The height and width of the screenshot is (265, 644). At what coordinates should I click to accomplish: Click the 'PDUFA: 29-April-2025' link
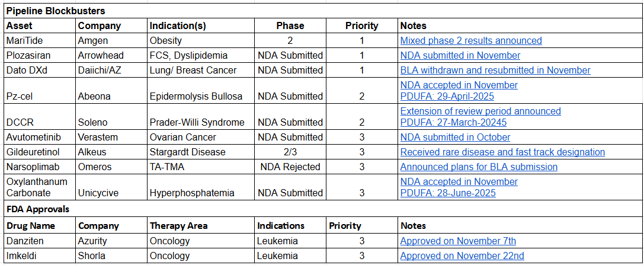pos(447,96)
